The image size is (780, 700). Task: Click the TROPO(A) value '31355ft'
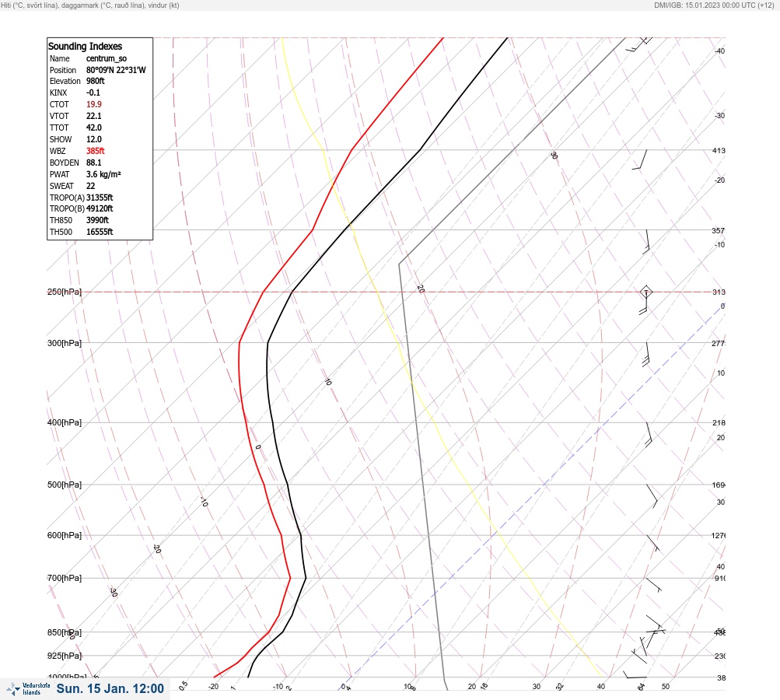100,198
